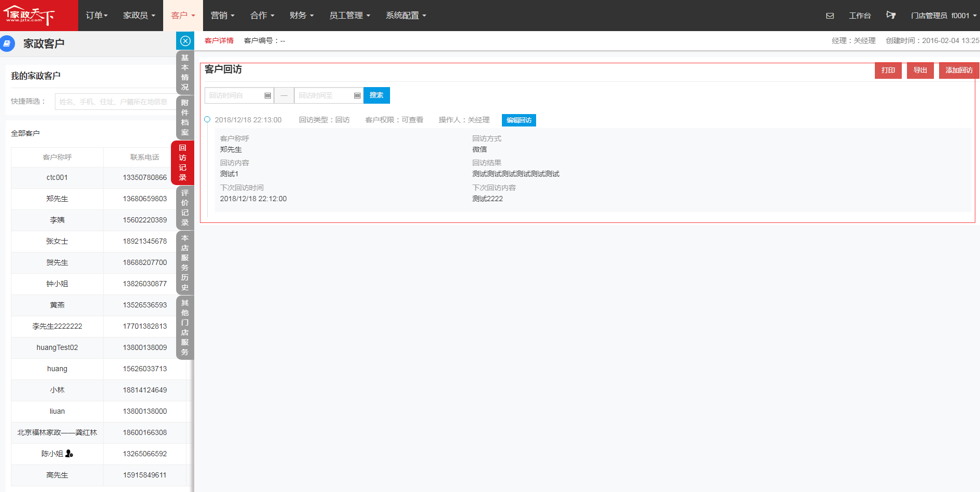
Task: Open calendar icon for 回访时间至
Action: tap(357, 95)
